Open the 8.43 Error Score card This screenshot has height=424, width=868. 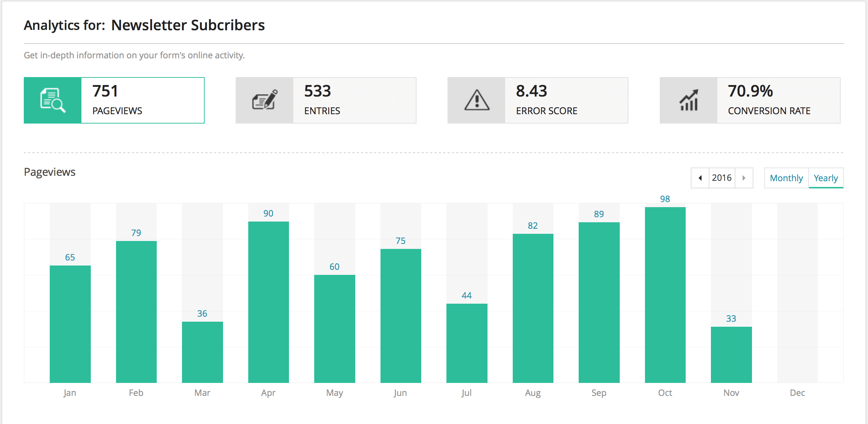coord(566,101)
